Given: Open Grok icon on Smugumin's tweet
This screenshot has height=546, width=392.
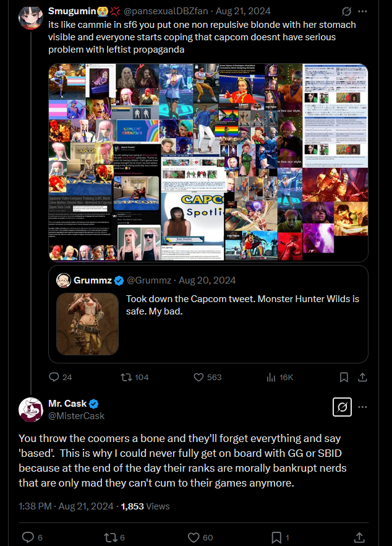Looking at the screenshot, I should pyautogui.click(x=347, y=11).
